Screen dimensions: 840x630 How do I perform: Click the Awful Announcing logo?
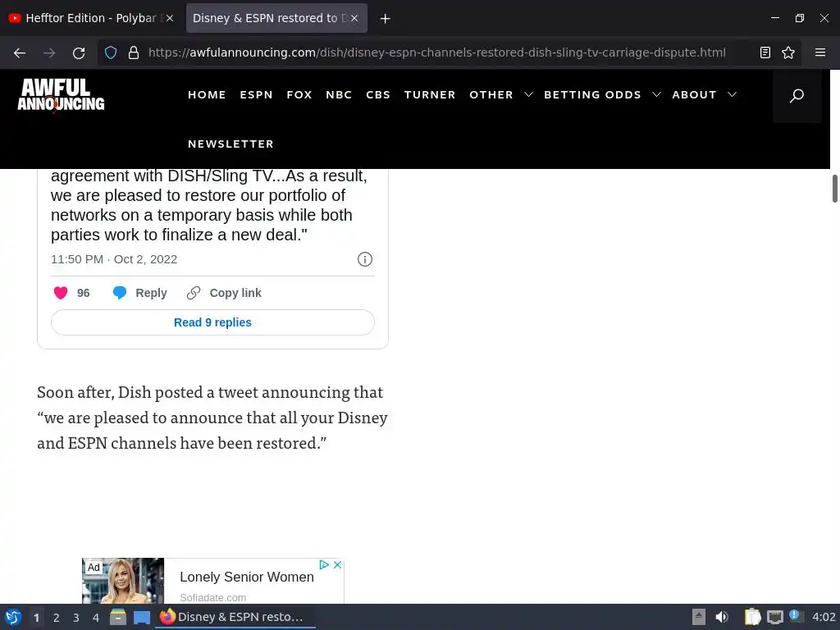61,95
